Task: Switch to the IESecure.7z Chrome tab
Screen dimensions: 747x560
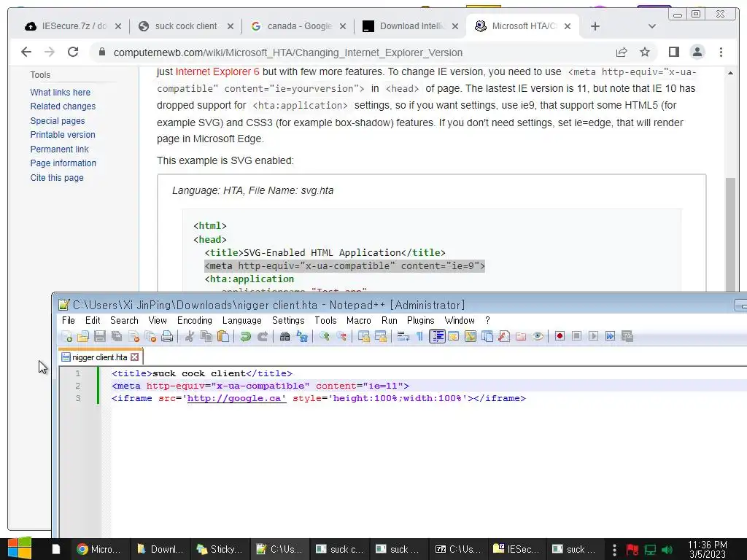Action: [73, 26]
